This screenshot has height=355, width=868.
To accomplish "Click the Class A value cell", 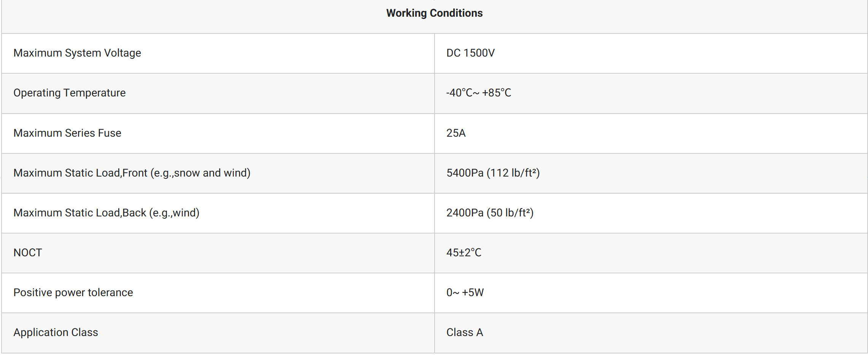I will click(465, 332).
